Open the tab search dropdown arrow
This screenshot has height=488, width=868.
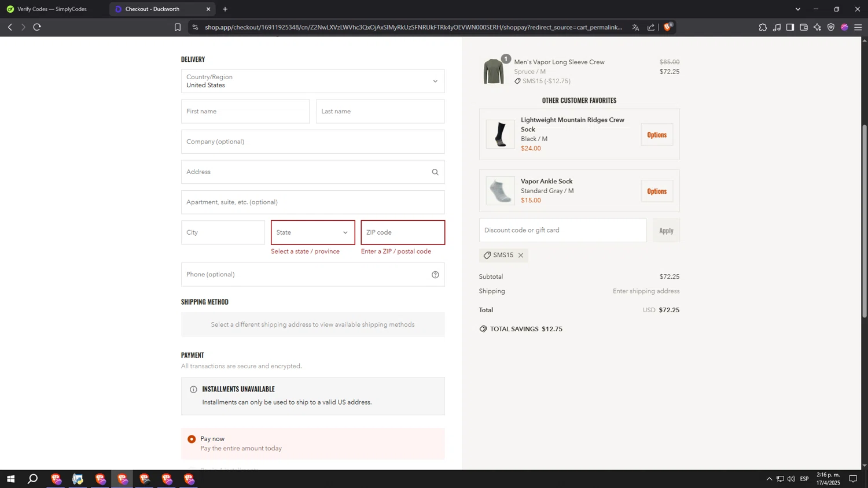click(798, 9)
